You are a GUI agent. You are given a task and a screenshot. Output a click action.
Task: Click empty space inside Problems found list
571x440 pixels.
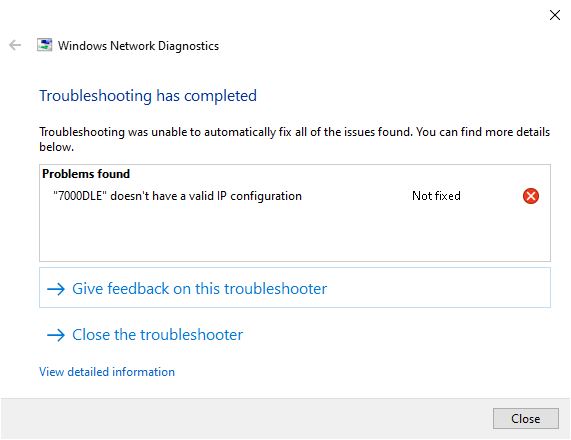click(x=295, y=233)
